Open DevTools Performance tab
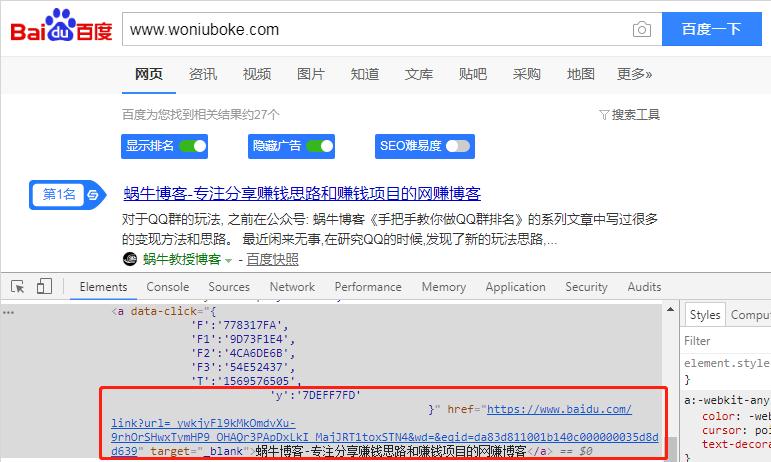771x462 pixels. click(x=368, y=287)
